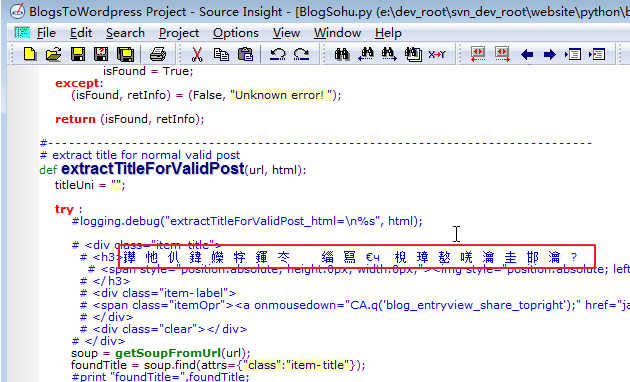
Task: Open the Window menu
Action: pos(338,33)
